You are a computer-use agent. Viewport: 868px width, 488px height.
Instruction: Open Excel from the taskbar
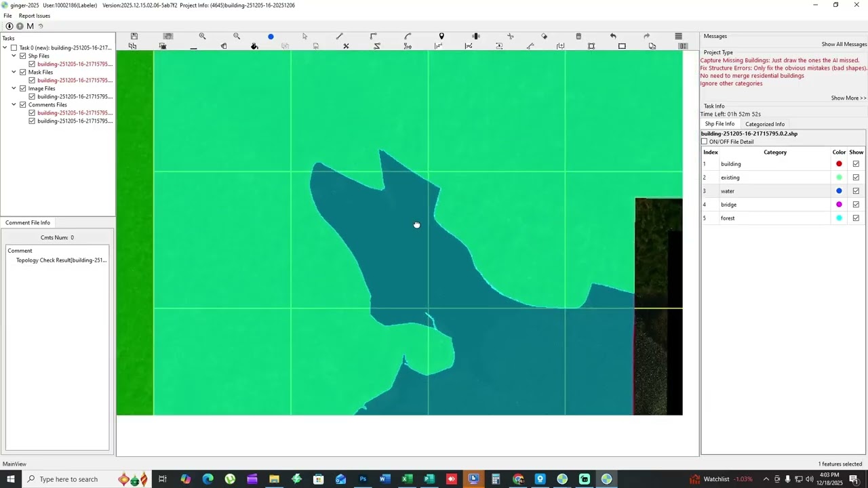(407, 479)
